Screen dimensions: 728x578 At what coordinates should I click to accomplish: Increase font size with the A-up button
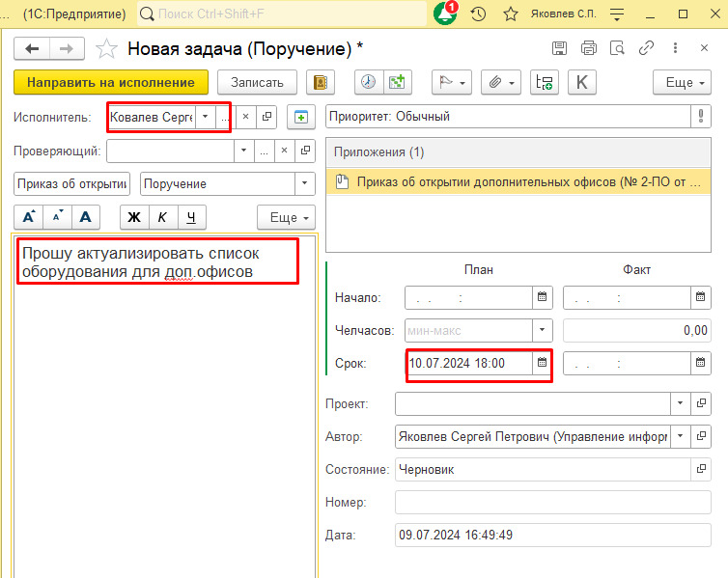point(29,217)
